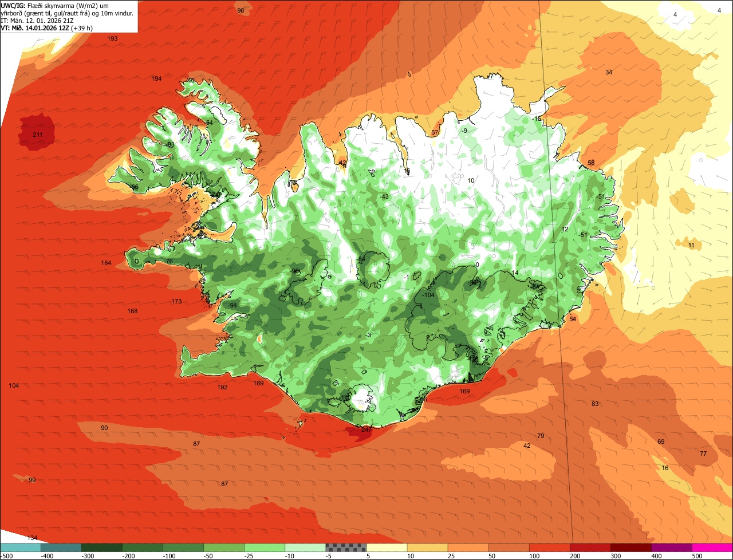Screen dimensions: 733x560
Task: Click the '169' value off the southeast coast
Action: [464, 392]
